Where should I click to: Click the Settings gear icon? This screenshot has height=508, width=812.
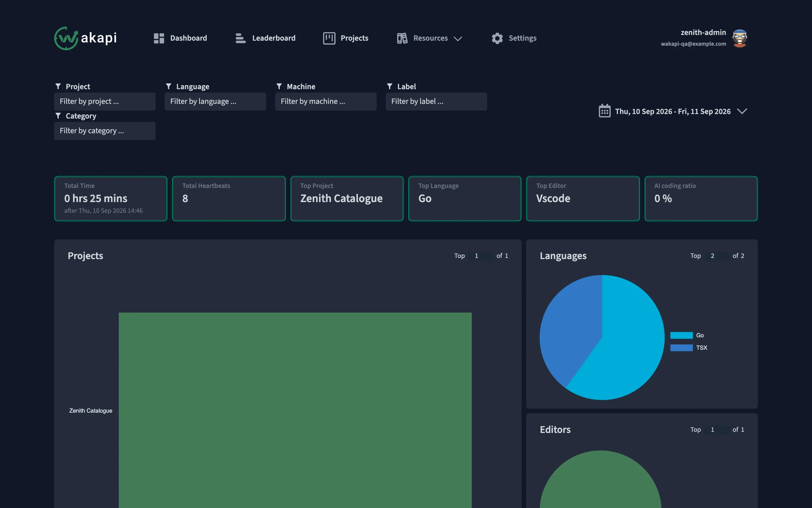(x=497, y=38)
